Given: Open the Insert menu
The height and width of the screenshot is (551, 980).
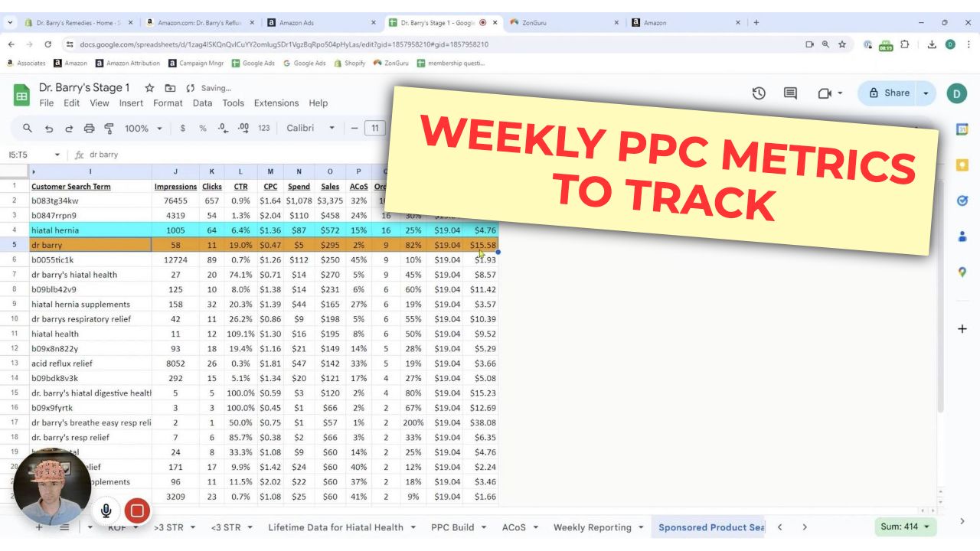Looking at the screenshot, I should click(131, 103).
